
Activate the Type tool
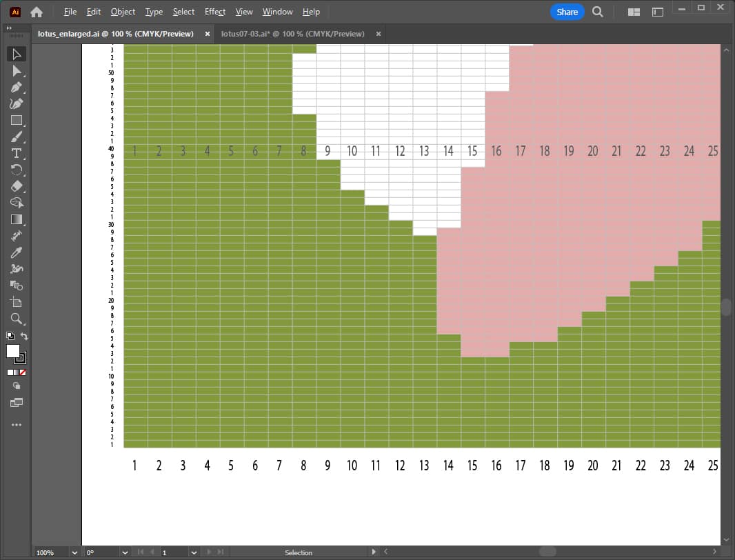pos(17,153)
